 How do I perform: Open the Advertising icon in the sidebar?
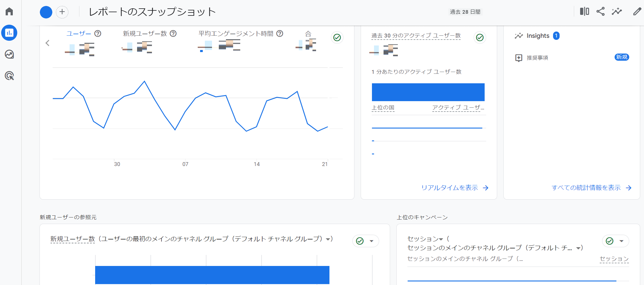click(9, 76)
